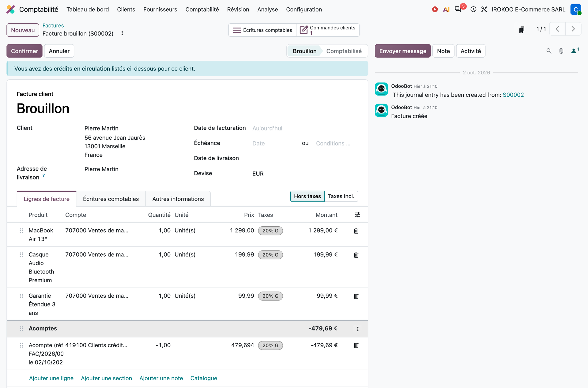Click the red recording indicator icon
Screen dimensions: 588x388
point(435,9)
